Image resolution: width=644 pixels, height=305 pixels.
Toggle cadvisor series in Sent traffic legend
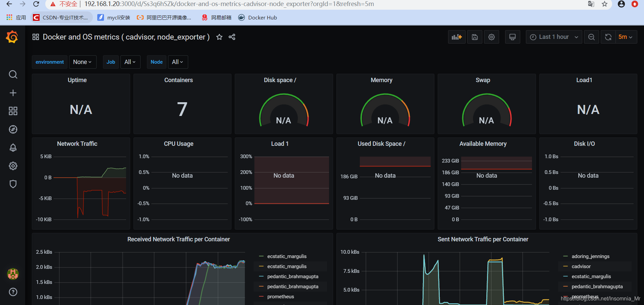point(581,266)
